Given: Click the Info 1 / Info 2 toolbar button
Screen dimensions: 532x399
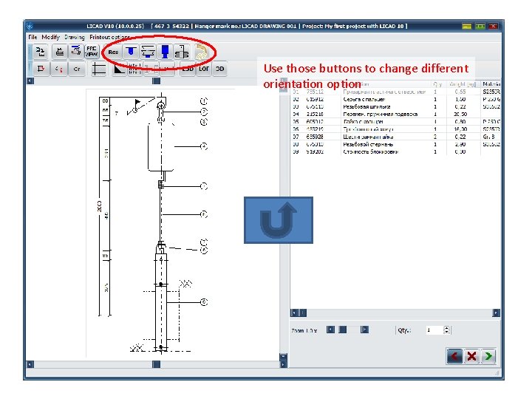Looking at the screenshot, I should pyautogui.click(x=134, y=69).
